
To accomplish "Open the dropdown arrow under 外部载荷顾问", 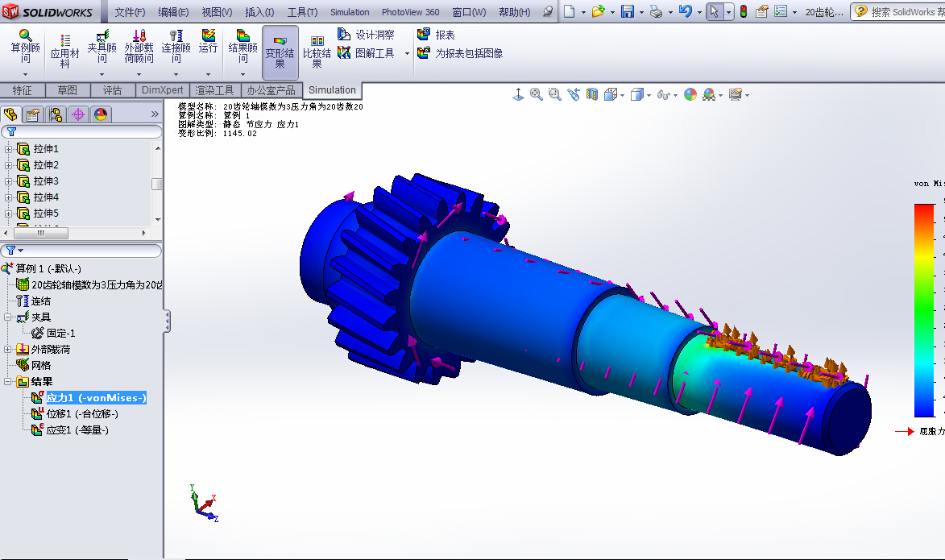I will 139,74.
